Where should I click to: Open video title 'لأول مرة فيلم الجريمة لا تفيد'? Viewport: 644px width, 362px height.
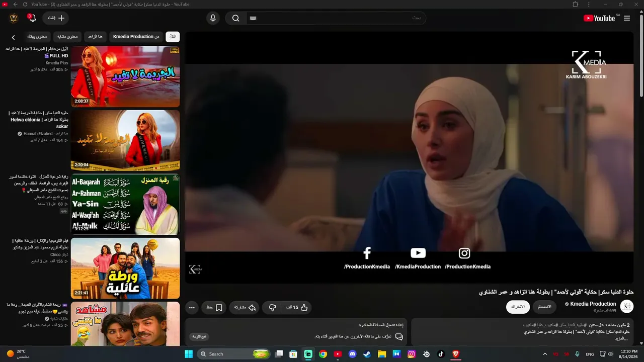tap(37, 52)
